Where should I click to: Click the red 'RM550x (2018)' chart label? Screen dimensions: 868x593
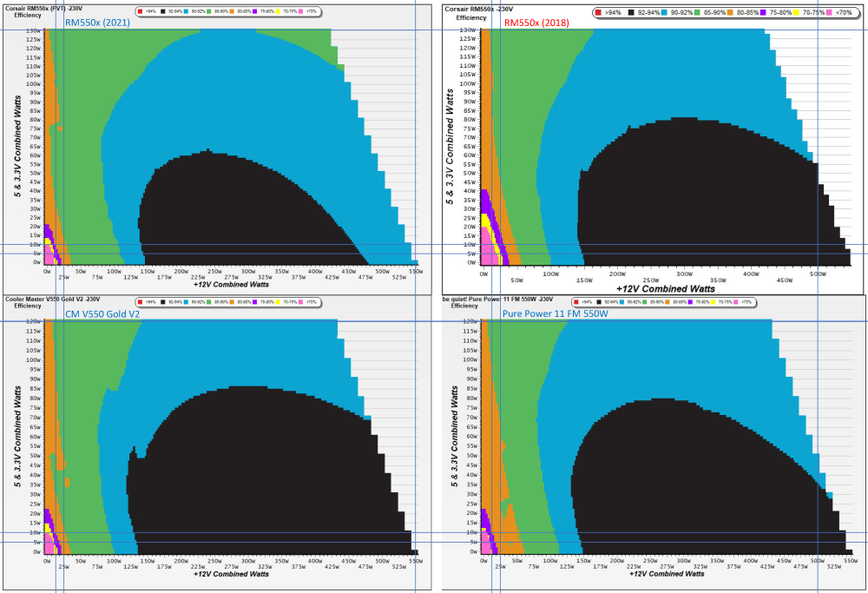[536, 23]
